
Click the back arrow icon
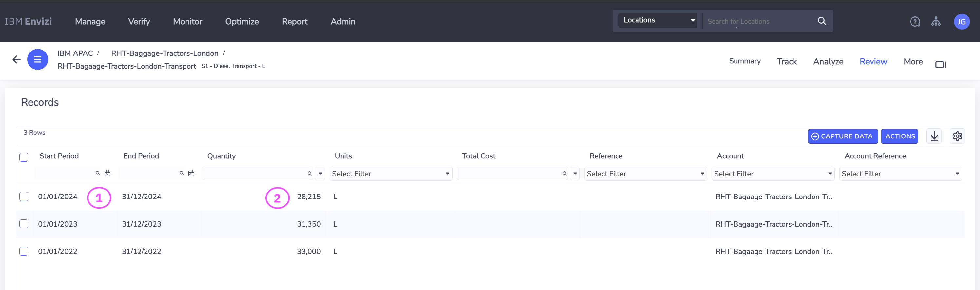[x=16, y=59]
